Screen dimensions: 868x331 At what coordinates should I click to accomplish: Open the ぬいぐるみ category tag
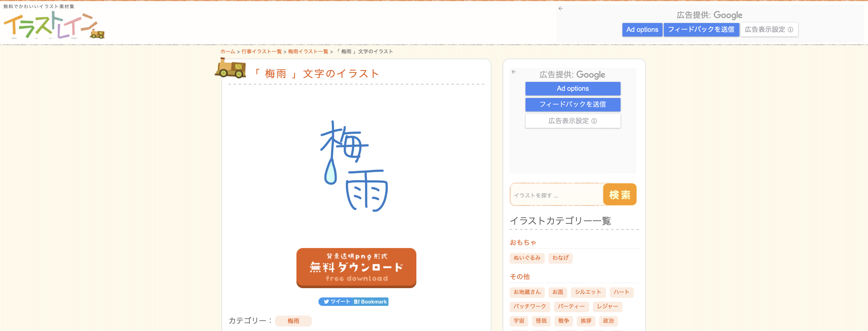[x=527, y=258]
